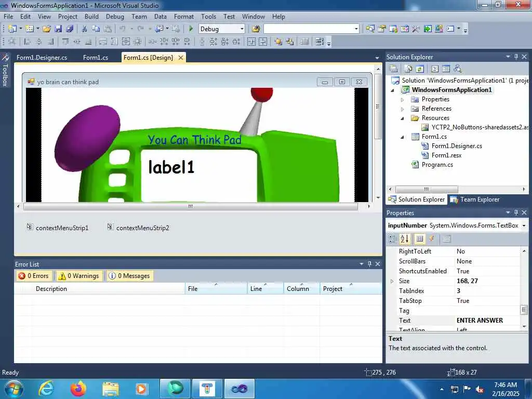Screen dimensions: 532x399
Task: Click the Solution Explorer properties icon
Action: pos(394,69)
